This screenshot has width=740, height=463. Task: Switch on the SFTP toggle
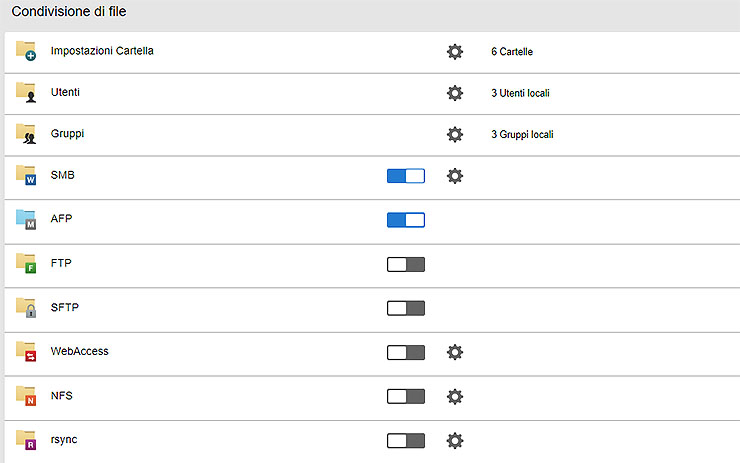[x=406, y=308]
